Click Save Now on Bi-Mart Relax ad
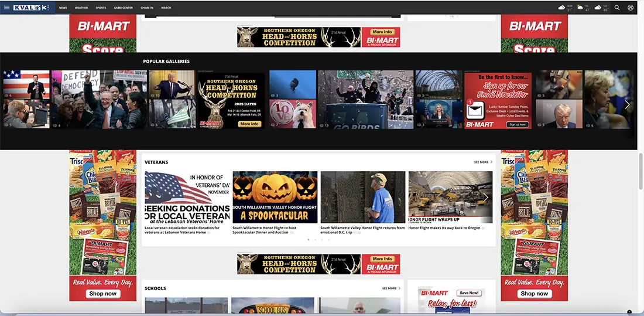The image size is (644, 316). pos(469,293)
